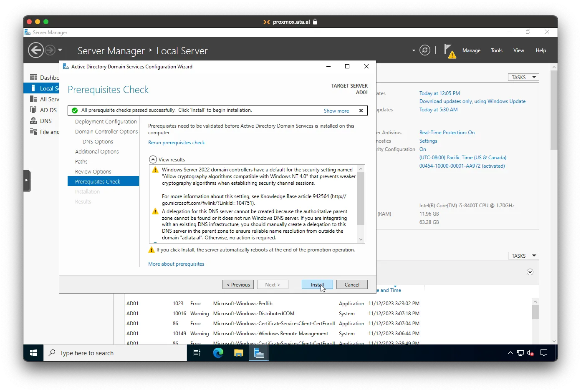Click Server Manager main scrollbar thumb

[554, 110]
